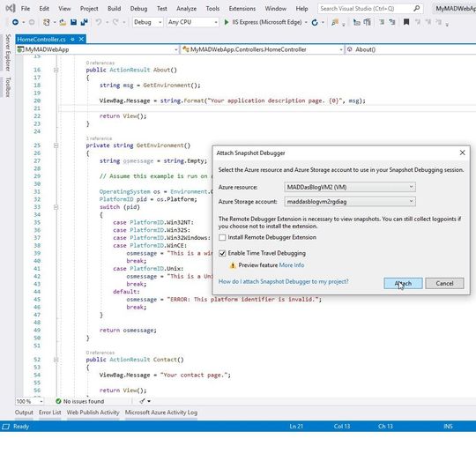Open the Toolbox side tab
Screen dimensions: 476x476
click(8, 87)
